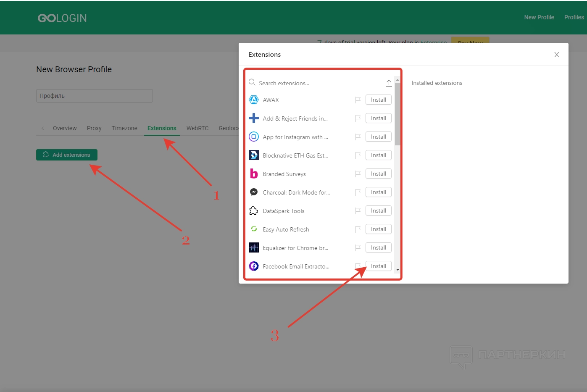Viewport: 587px width, 392px height.
Task: Close the Extensions dialog
Action: tap(556, 55)
